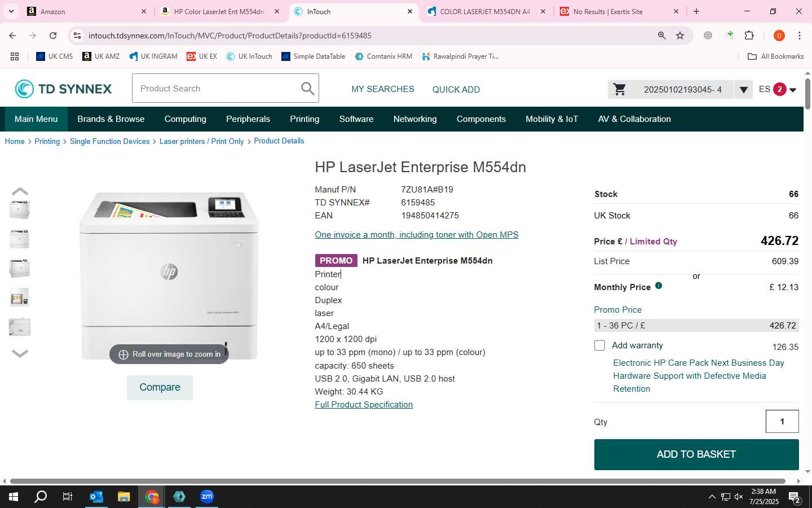
Task: Open the browser extensions puzzle icon
Action: coord(749,36)
